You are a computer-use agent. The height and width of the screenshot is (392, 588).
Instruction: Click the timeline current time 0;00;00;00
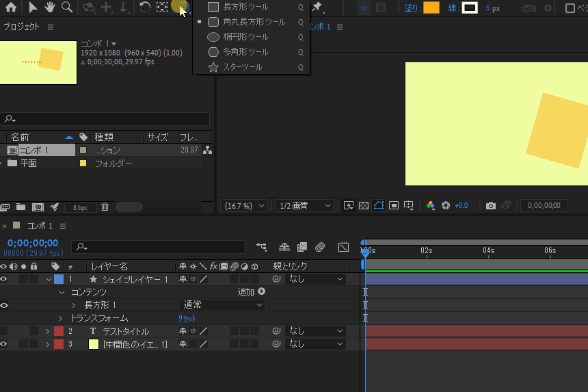(33, 243)
